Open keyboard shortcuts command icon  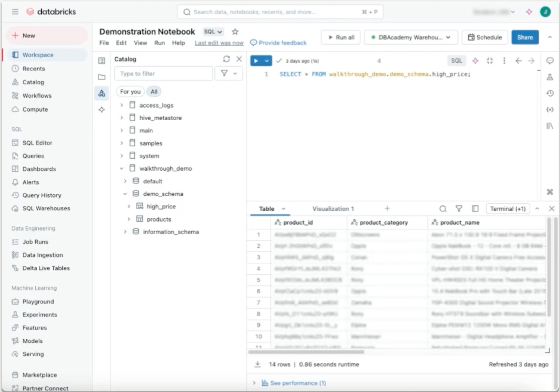point(550,192)
